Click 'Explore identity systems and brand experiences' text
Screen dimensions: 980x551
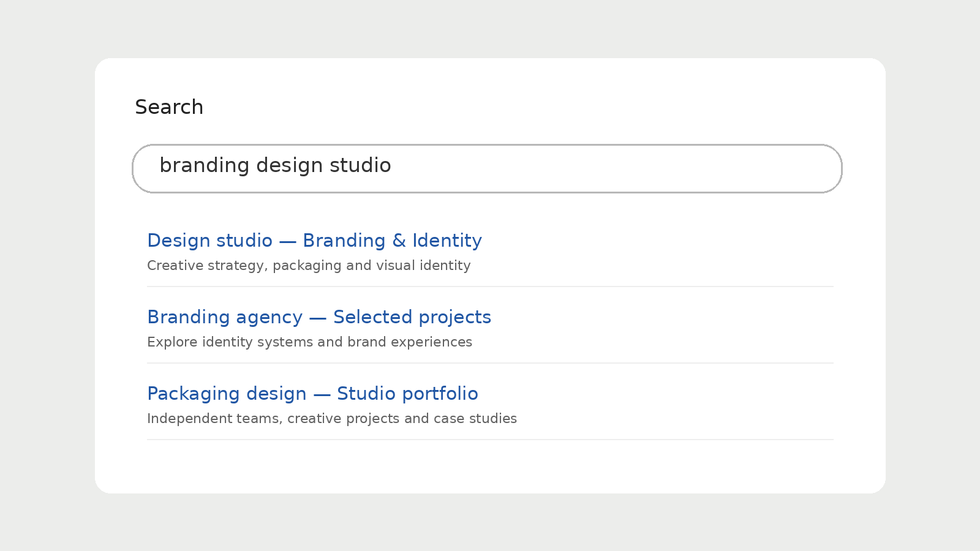[x=309, y=342]
